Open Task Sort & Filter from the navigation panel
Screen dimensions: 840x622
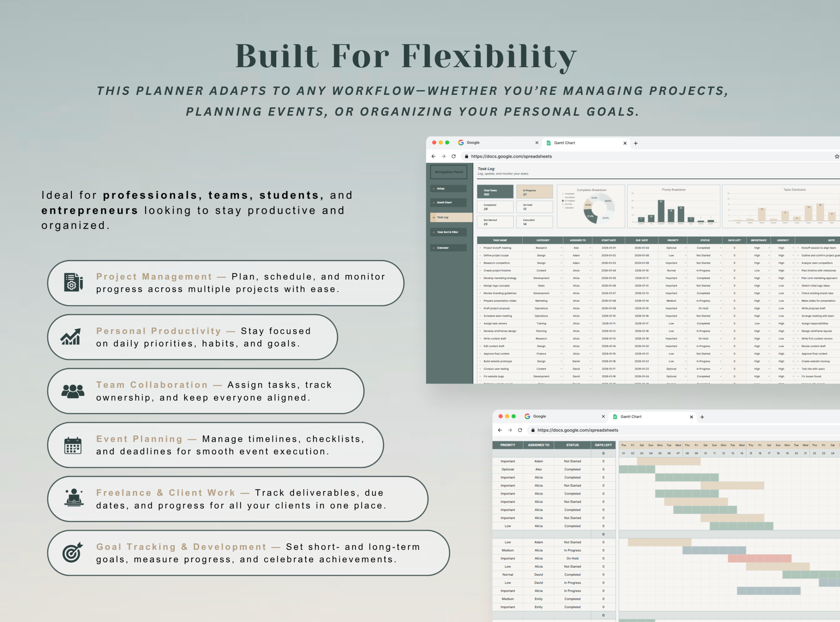coord(448,232)
